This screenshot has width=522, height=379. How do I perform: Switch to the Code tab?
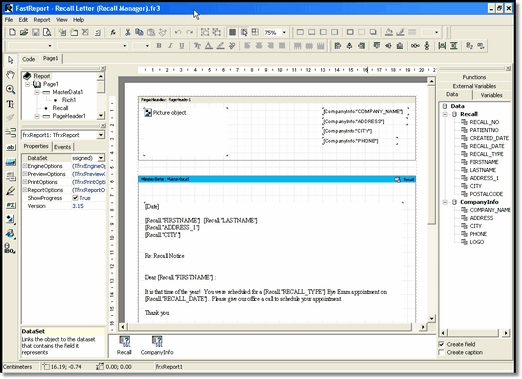(x=29, y=59)
